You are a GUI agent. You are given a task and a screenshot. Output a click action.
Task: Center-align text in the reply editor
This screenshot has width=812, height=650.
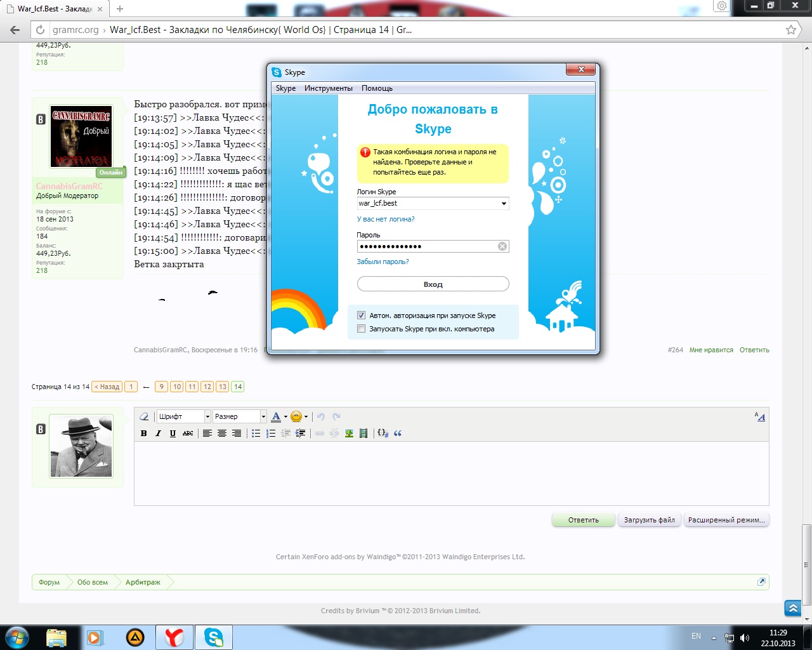point(222,434)
